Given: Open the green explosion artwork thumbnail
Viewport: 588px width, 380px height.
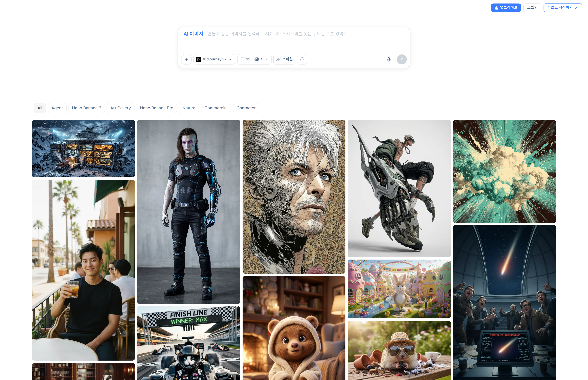Looking at the screenshot, I should click(504, 171).
